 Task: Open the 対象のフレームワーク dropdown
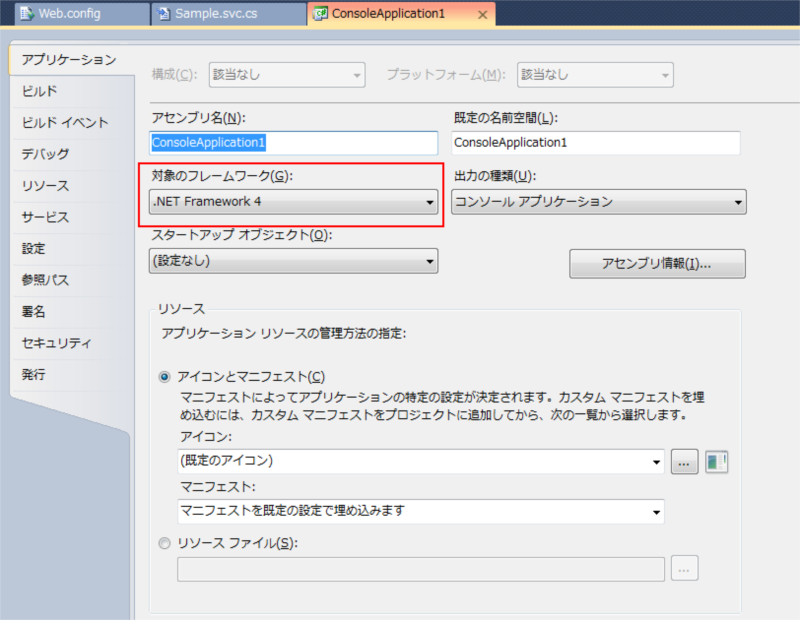pyautogui.click(x=293, y=202)
